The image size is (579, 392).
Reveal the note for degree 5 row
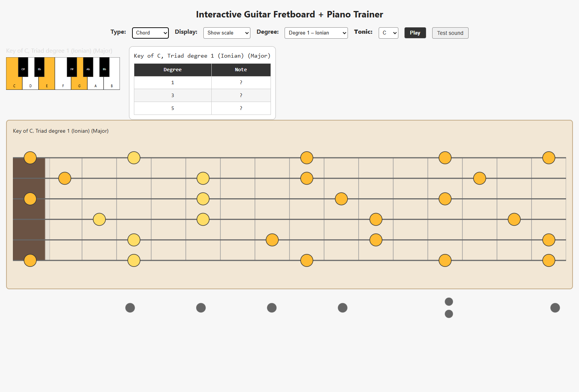[241, 108]
